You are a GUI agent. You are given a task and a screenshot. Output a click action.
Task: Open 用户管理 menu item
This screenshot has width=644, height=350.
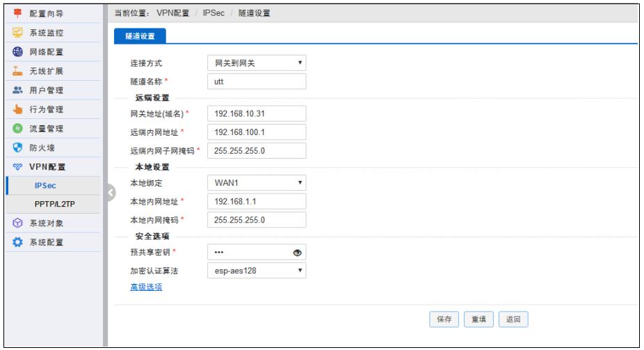[x=53, y=90]
